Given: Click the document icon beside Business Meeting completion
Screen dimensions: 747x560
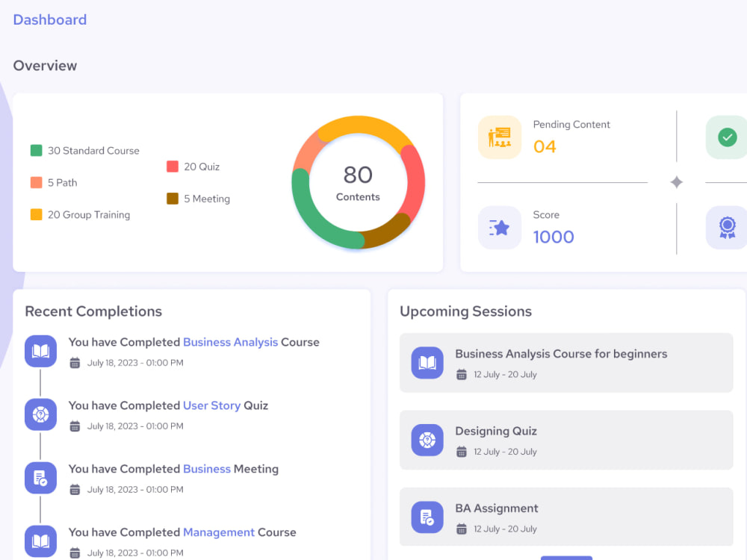Looking at the screenshot, I should point(40,478).
